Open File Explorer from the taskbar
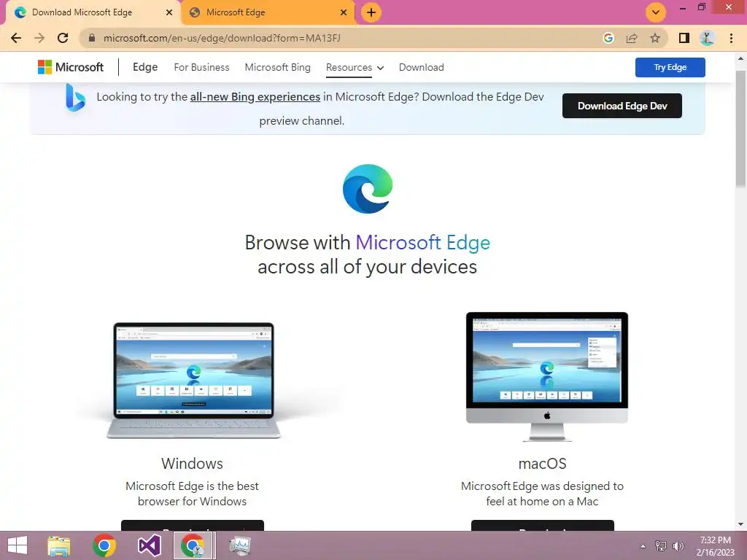 tap(59, 545)
